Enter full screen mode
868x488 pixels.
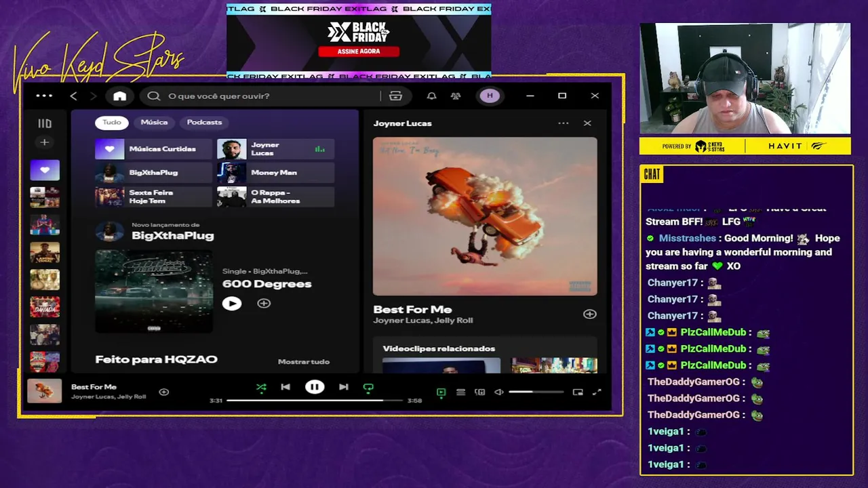point(597,392)
